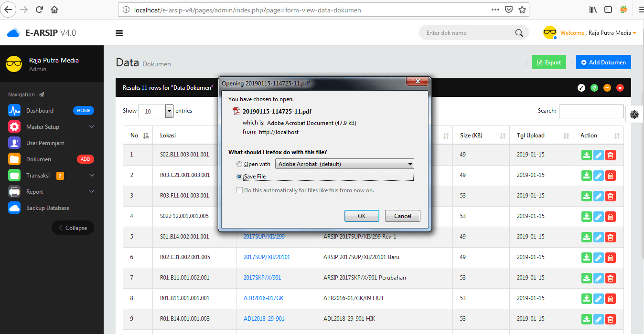Click inside the Search field above the table
Screen dimensions: 644x334
coord(591,111)
